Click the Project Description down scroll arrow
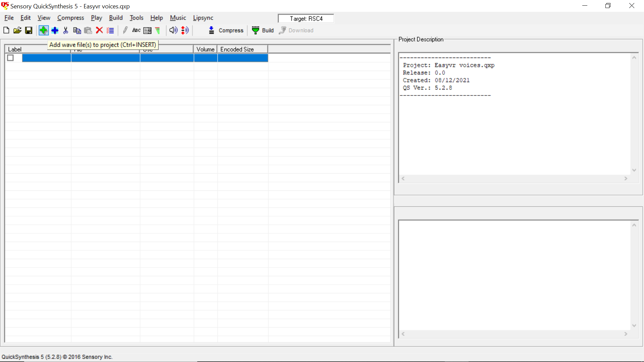Screen dimensions: 644x362 click(x=634, y=170)
